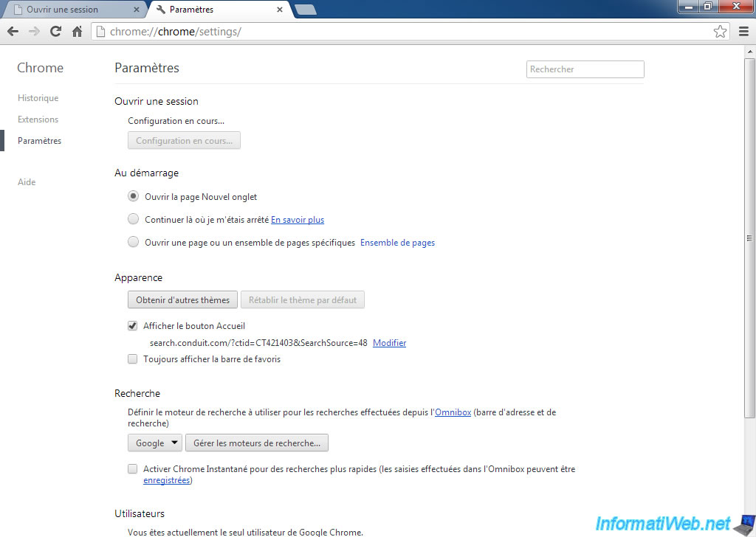
Task: Go to the Home page icon
Action: pyautogui.click(x=77, y=32)
